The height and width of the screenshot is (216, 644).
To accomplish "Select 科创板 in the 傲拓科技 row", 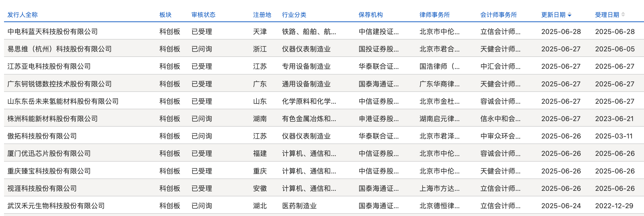I will click(170, 136).
